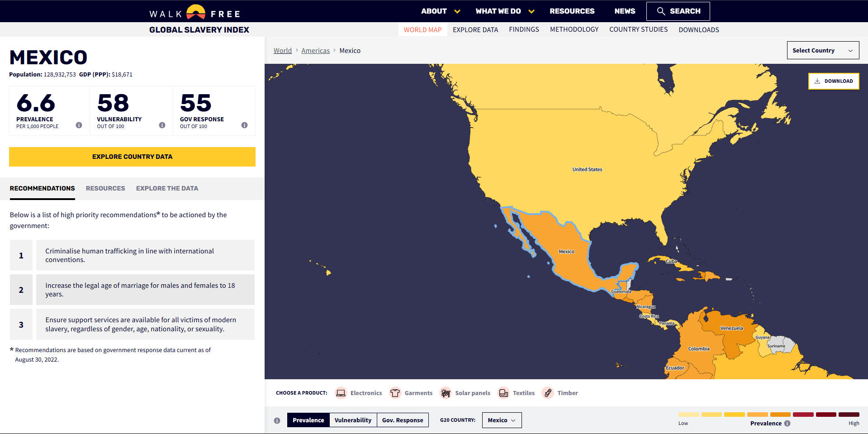Click the Mexico label on the map
The image size is (868, 434).
point(566,252)
